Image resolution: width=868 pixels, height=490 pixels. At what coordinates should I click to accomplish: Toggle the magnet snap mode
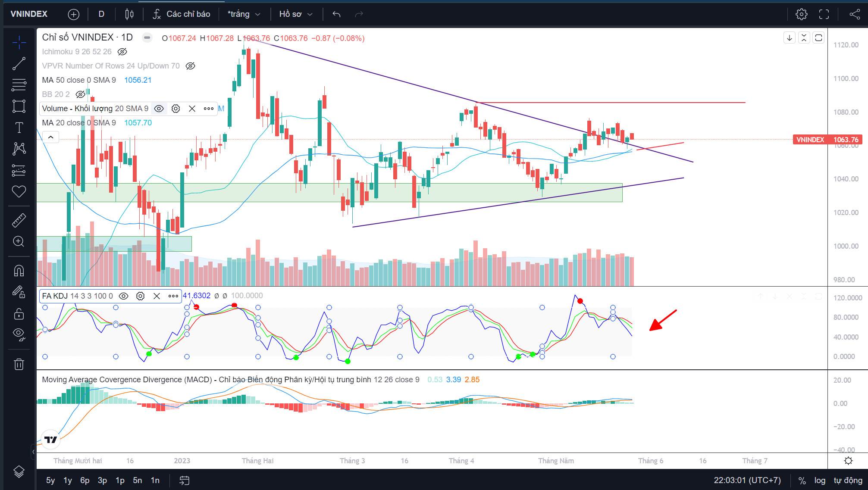pyautogui.click(x=19, y=271)
